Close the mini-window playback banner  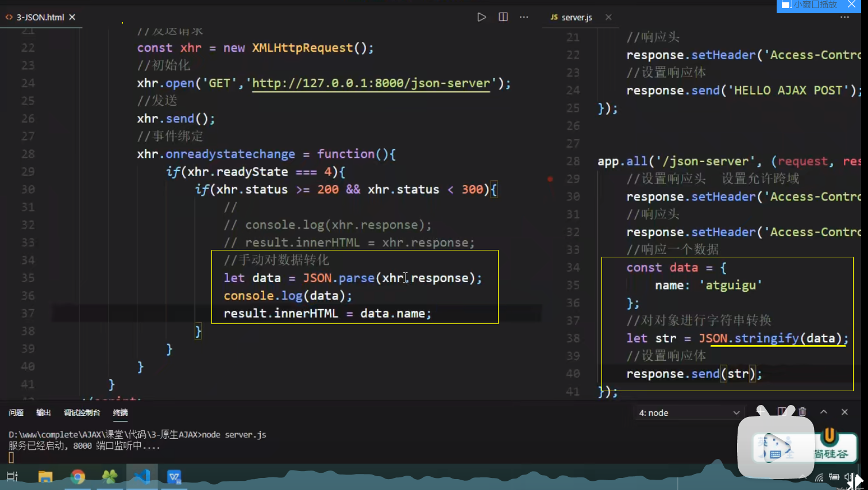[x=851, y=5]
